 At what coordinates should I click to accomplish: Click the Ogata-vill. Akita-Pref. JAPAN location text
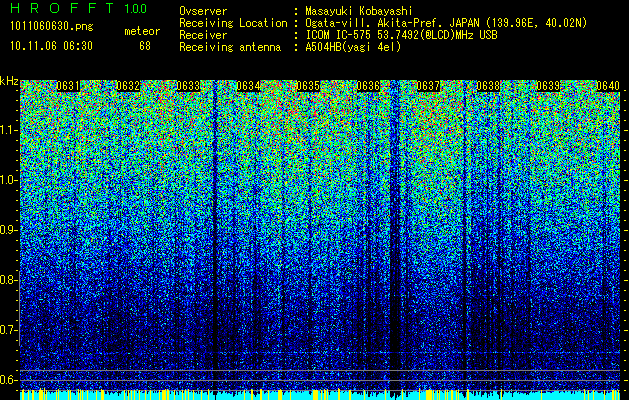(x=446, y=23)
